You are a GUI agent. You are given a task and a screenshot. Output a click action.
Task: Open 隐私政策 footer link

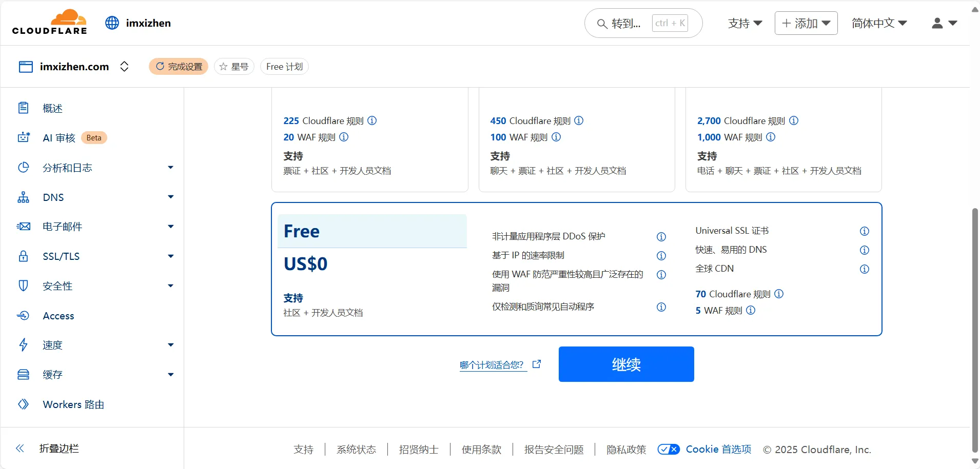(626, 450)
